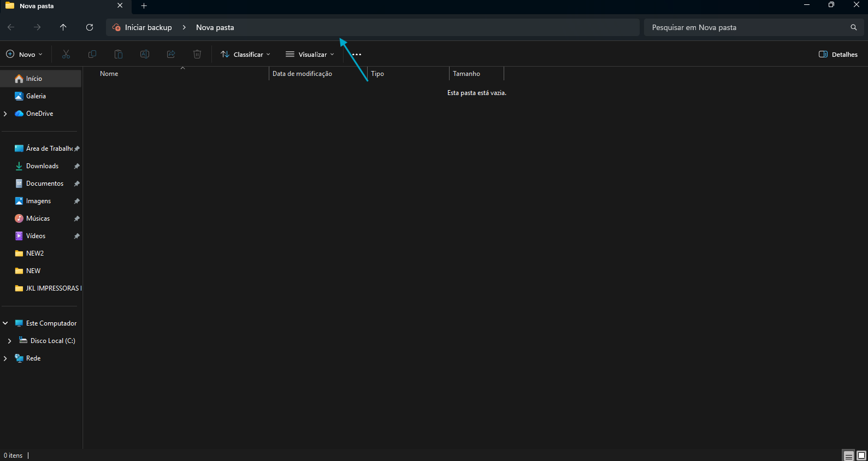This screenshot has width=868, height=461.
Task: Click the Delete trash can icon
Action: coord(197,54)
